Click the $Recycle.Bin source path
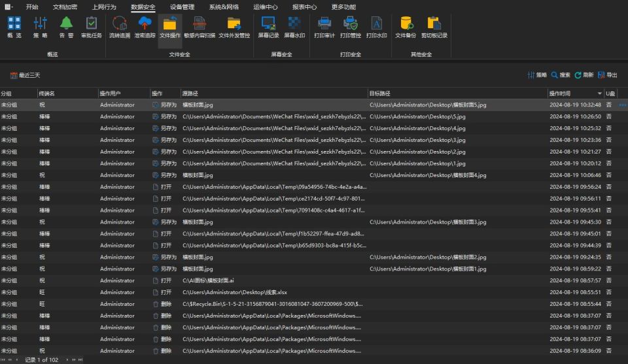Image resolution: width=628 pixels, height=364 pixels. click(x=273, y=304)
